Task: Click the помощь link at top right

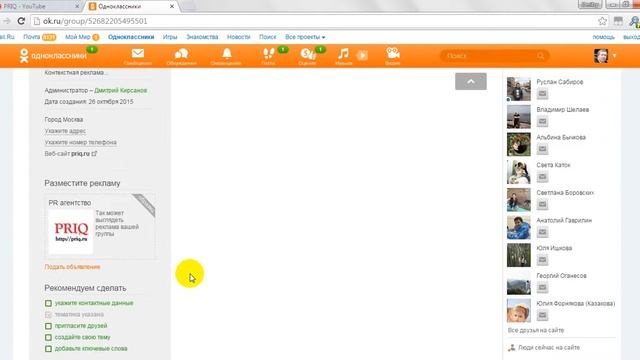Action: tap(603, 37)
